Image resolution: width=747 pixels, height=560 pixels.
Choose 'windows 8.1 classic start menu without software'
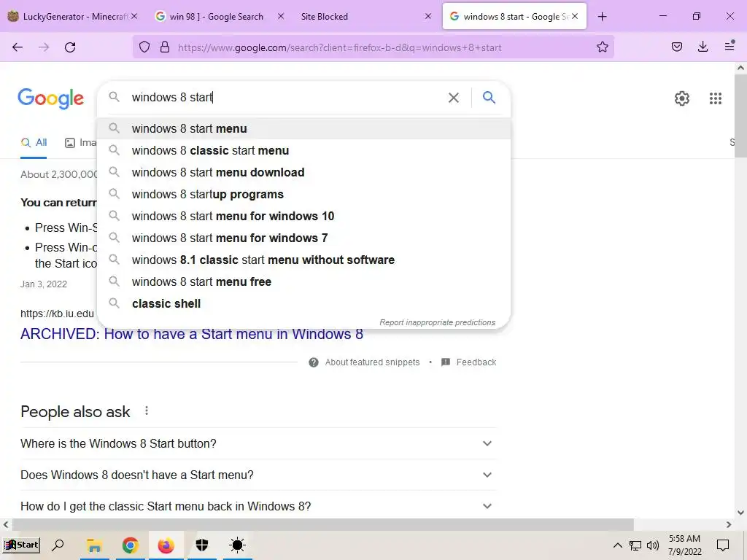[x=304, y=260]
